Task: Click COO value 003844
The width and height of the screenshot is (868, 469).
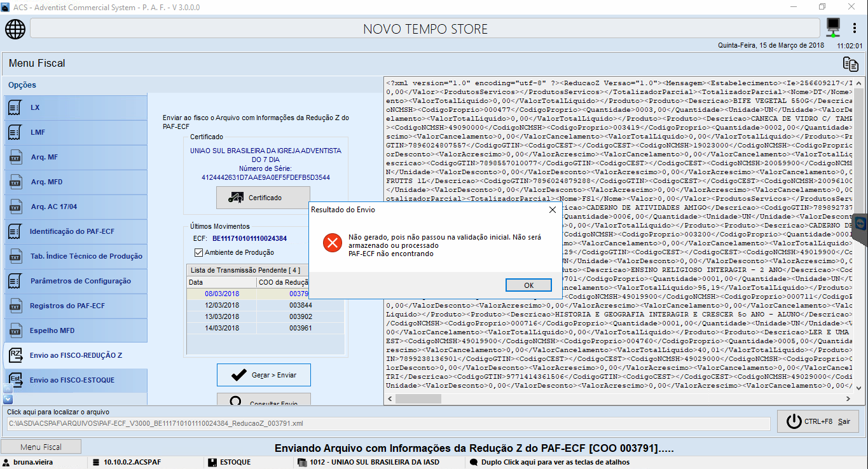Action: (300, 305)
